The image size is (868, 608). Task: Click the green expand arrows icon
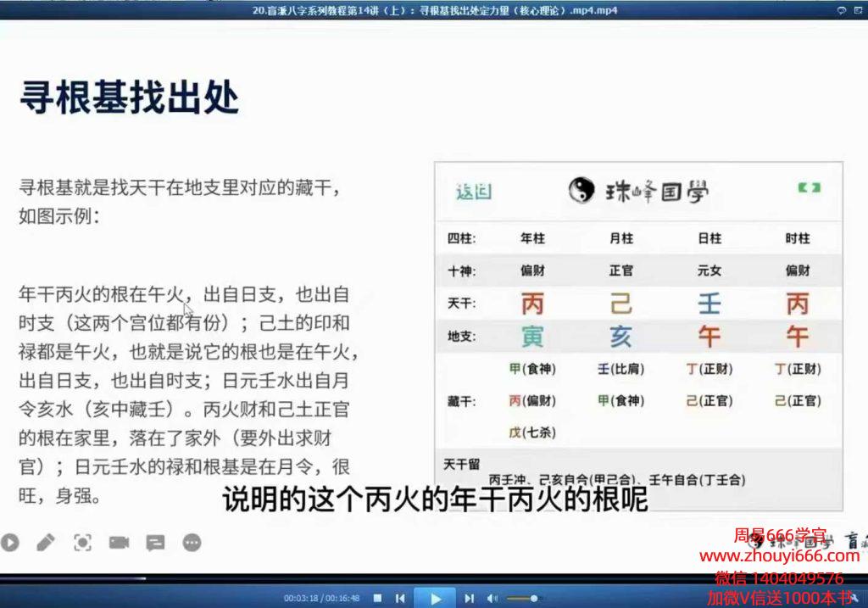pos(809,188)
